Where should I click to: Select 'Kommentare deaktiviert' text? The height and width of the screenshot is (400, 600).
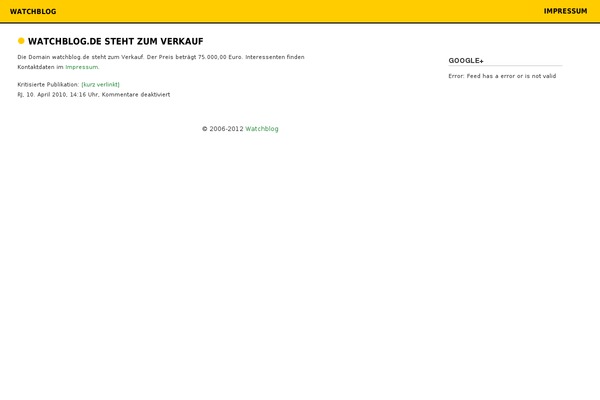pos(136,95)
